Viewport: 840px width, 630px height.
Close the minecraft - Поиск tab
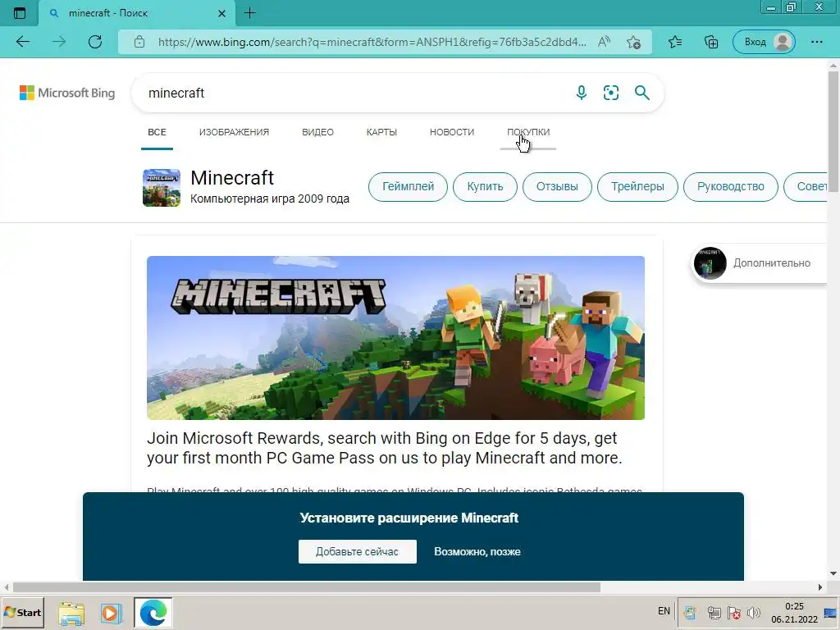point(221,13)
